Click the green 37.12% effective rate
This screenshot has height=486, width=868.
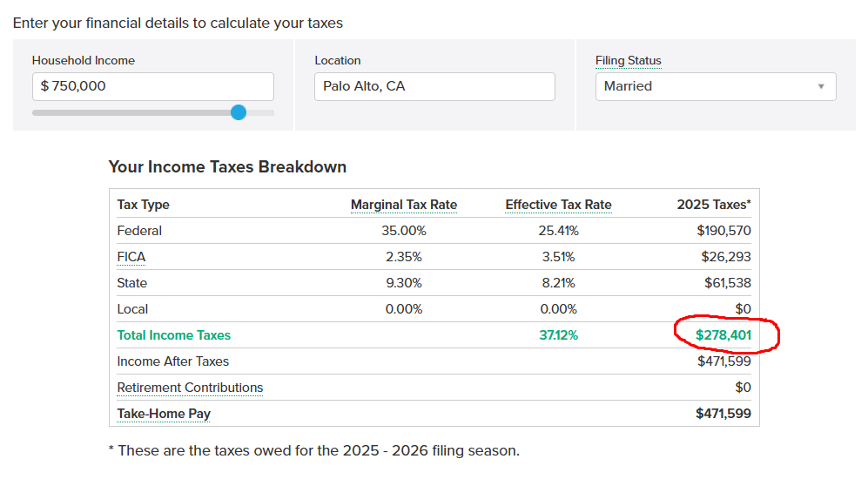click(x=558, y=335)
